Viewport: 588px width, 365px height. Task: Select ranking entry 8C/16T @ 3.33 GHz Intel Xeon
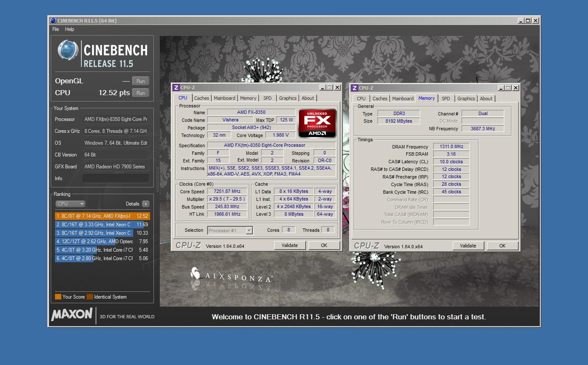(102, 225)
